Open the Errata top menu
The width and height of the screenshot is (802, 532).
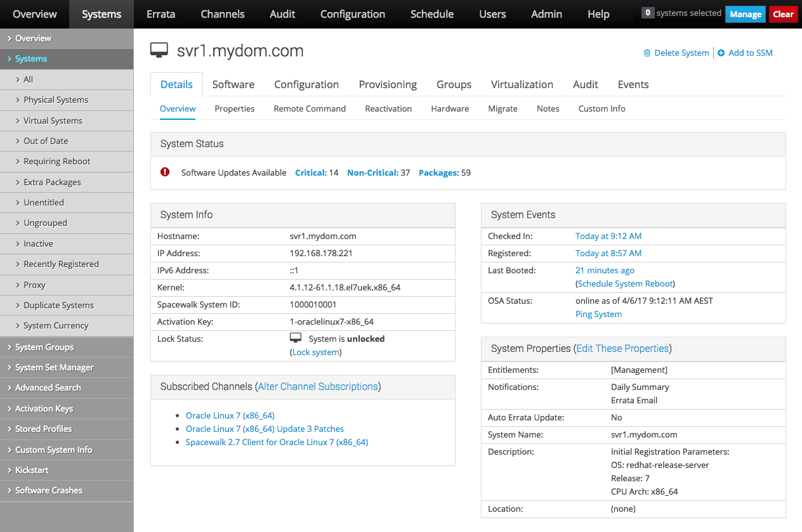(x=161, y=14)
